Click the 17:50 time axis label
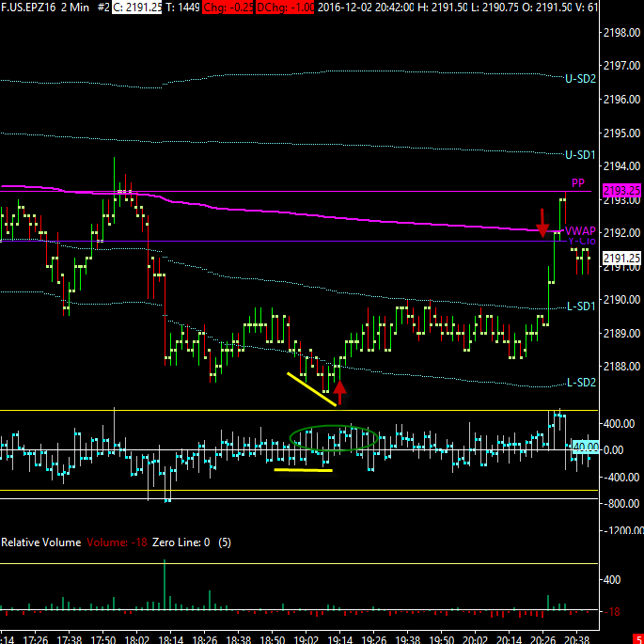This screenshot has height=644, width=644. pos(102,639)
